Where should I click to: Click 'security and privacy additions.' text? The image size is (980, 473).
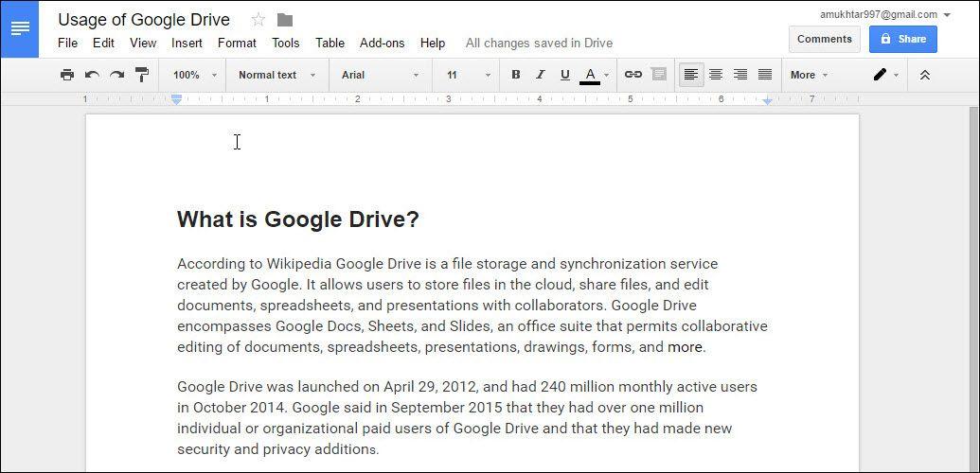click(278, 449)
